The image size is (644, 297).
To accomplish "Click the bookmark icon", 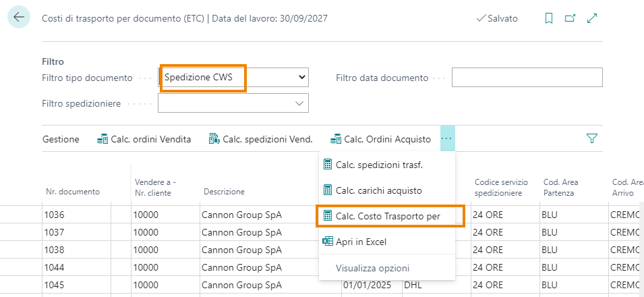I will (x=549, y=18).
